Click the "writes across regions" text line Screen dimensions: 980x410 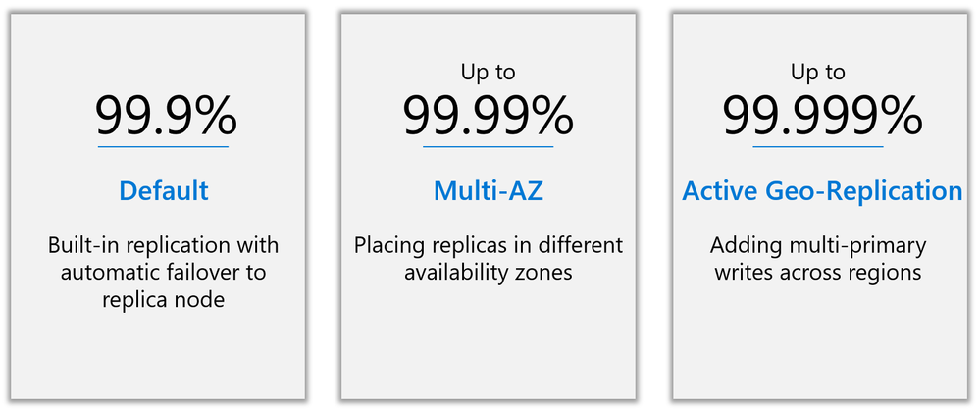point(818,273)
